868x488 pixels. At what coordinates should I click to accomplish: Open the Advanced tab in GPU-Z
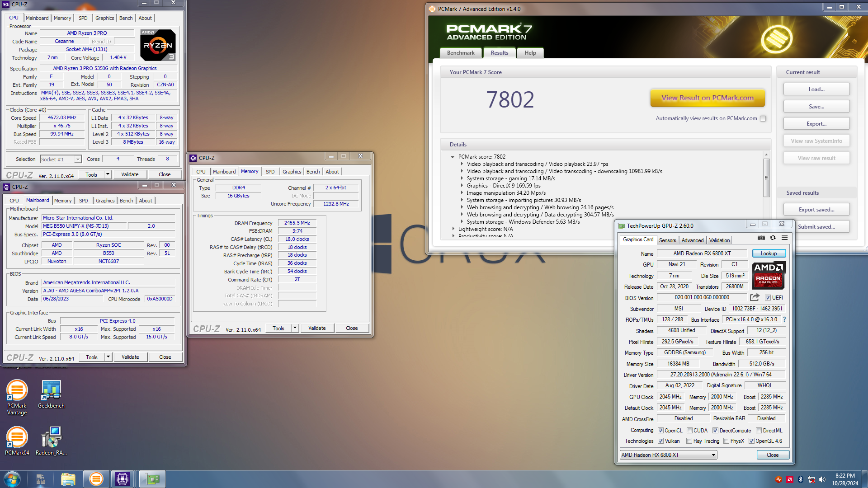tap(693, 240)
